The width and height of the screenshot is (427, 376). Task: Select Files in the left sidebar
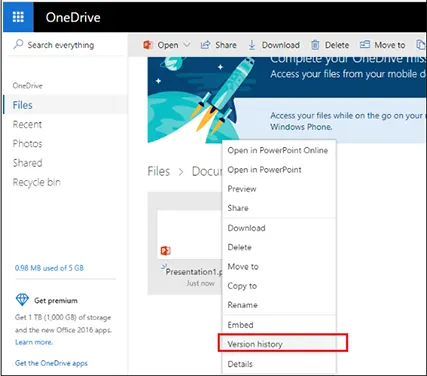(66, 105)
